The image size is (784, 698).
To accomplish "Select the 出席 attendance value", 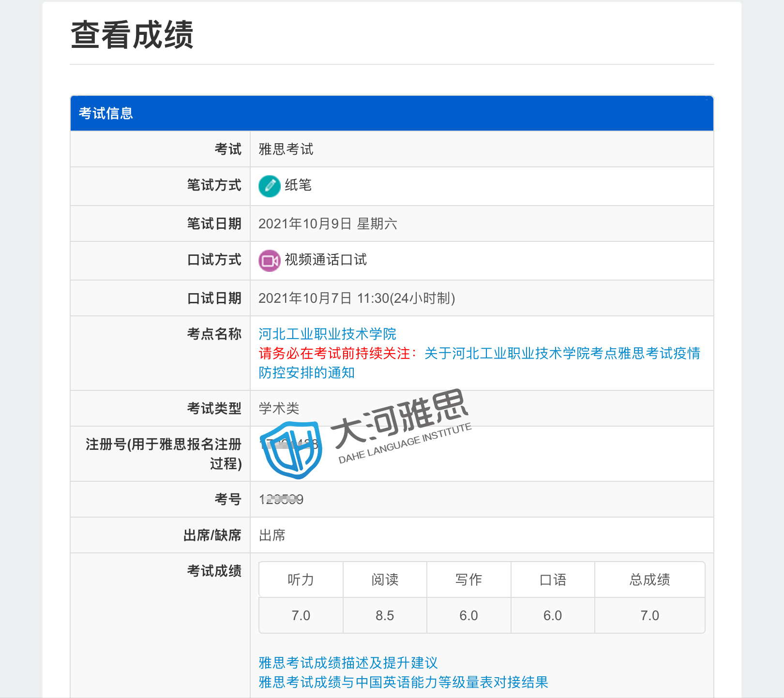I will (x=272, y=535).
